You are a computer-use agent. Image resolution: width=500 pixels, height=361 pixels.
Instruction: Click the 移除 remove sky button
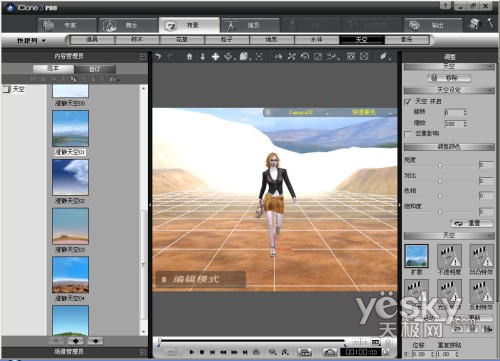coord(449,78)
